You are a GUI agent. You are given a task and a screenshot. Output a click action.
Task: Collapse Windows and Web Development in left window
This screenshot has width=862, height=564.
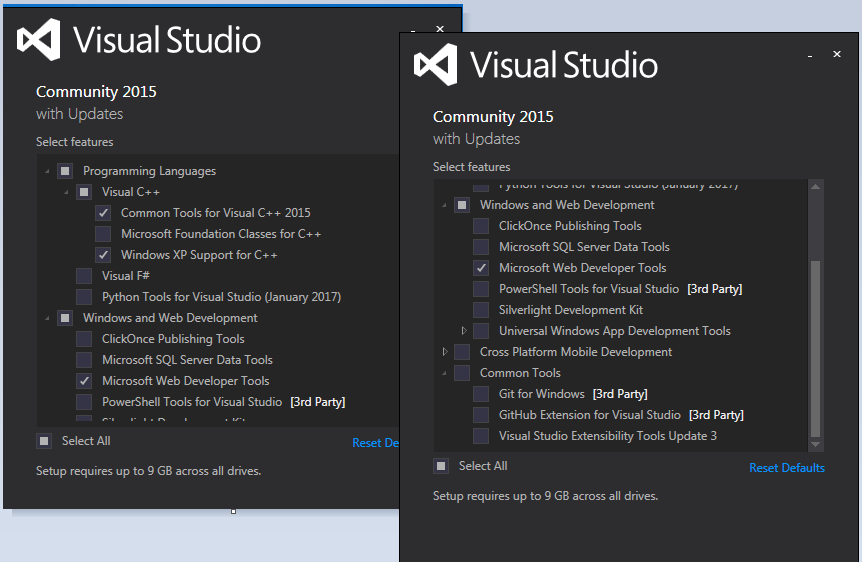(47, 318)
